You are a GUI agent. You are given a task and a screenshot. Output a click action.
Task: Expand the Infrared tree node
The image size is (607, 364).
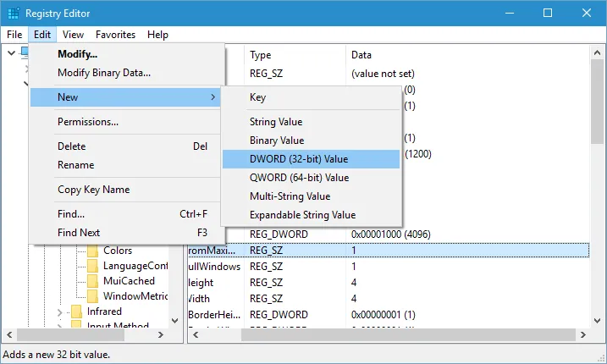pos(59,312)
